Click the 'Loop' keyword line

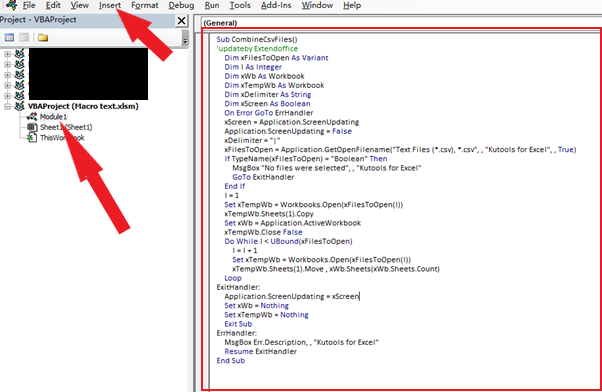pos(233,278)
